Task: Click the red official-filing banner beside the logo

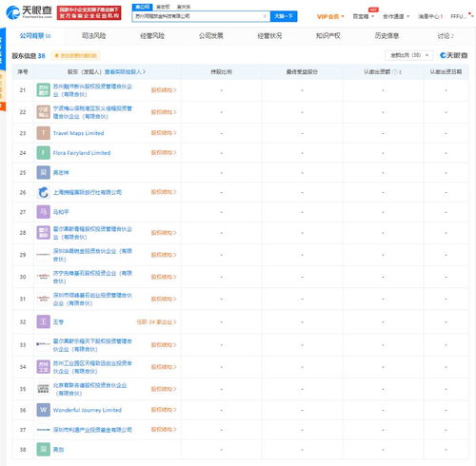Action: [x=89, y=13]
